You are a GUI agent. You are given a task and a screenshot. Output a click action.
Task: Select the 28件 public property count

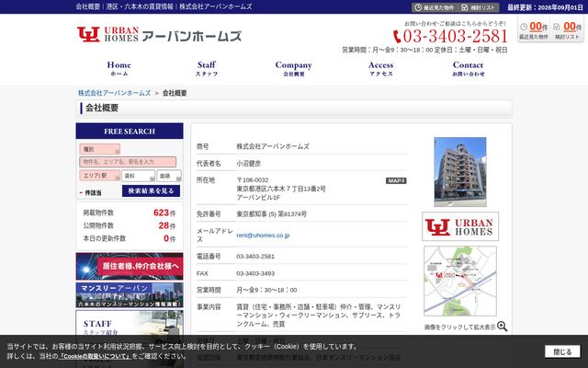tap(167, 225)
